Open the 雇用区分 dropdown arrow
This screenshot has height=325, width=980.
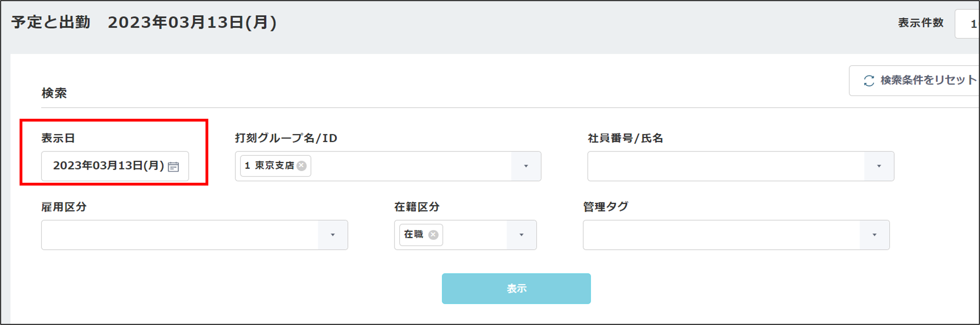(332, 235)
